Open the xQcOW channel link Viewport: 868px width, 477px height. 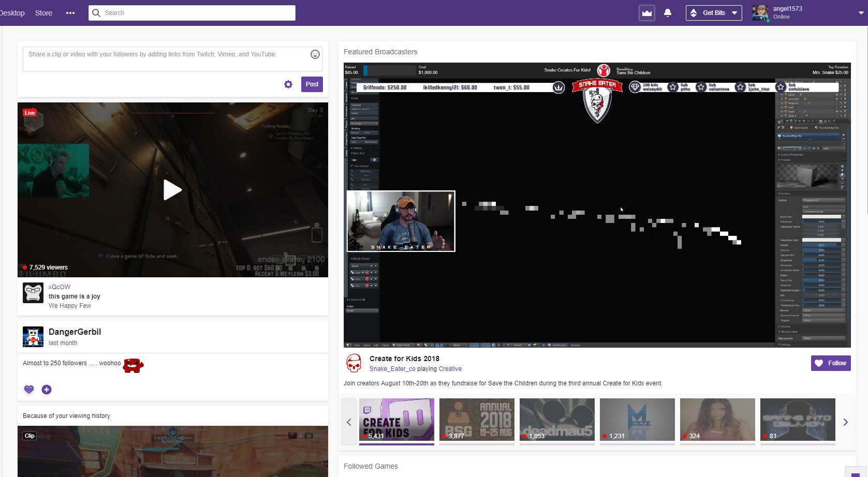click(x=59, y=287)
